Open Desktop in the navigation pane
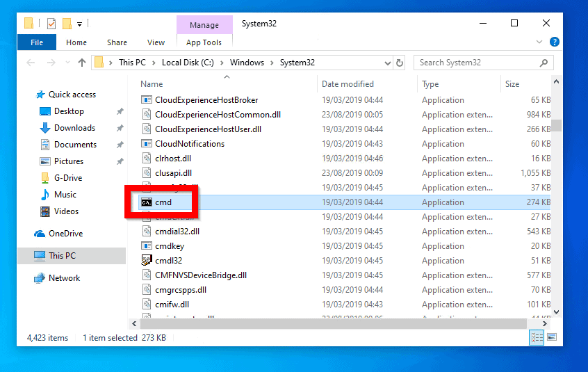The image size is (588, 372). point(69,111)
